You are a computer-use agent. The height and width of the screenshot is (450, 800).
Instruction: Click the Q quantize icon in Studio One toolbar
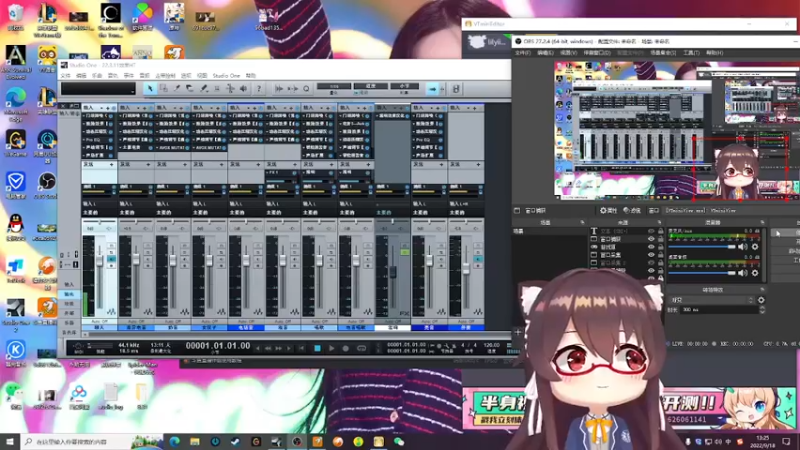tap(306, 89)
